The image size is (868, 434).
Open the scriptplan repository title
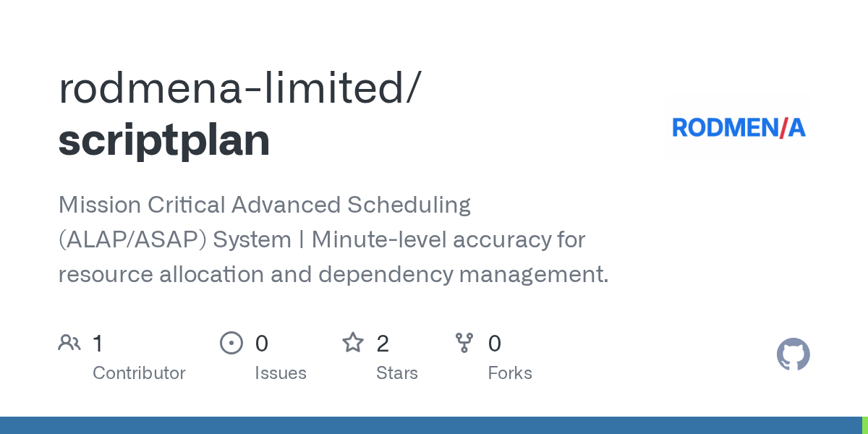pos(164,140)
